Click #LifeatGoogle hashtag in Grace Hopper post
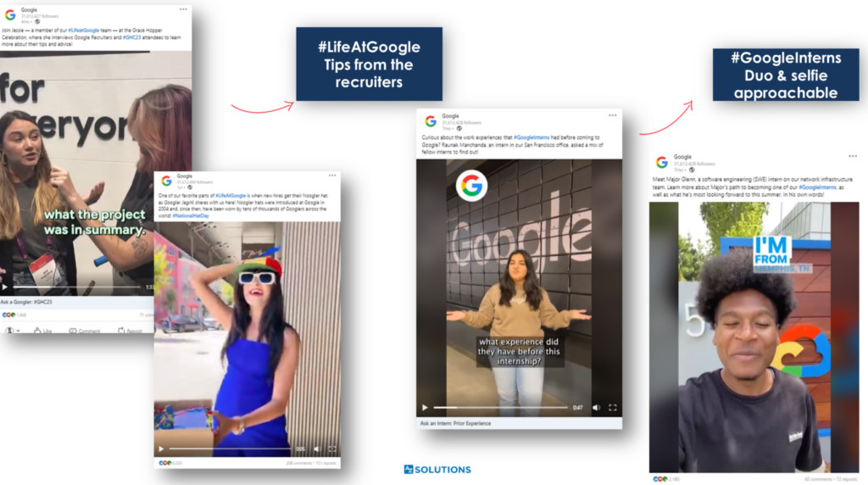Image resolution: width=868 pixels, height=485 pixels. [x=84, y=31]
